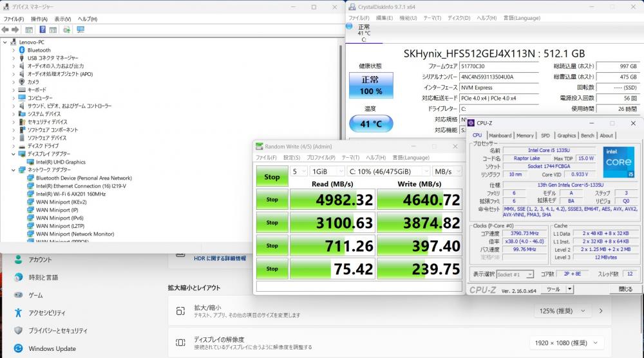Click 397.40 write result cell

[419, 245]
